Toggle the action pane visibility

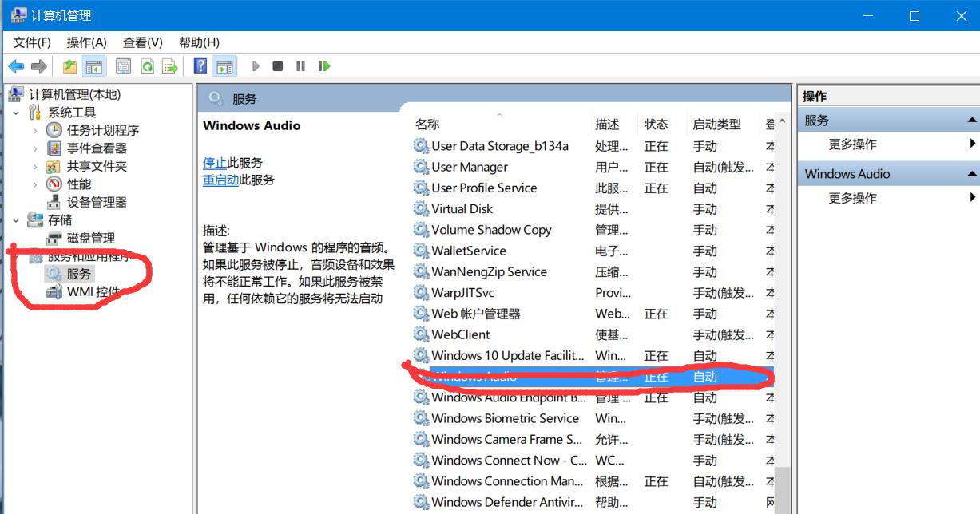[x=224, y=65]
